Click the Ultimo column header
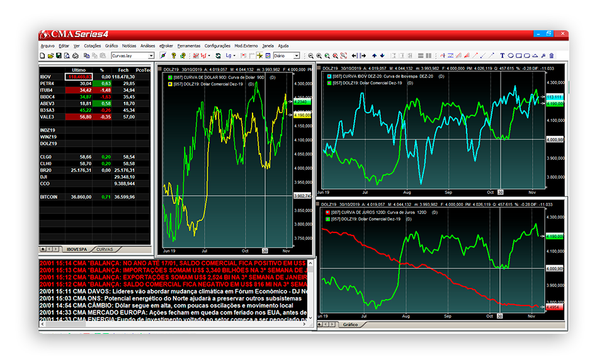 [79, 70]
